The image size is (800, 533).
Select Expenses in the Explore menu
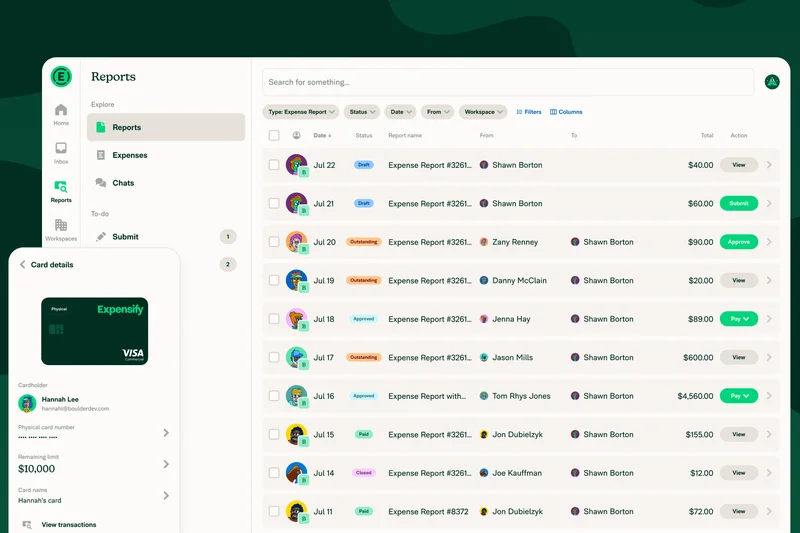point(129,155)
